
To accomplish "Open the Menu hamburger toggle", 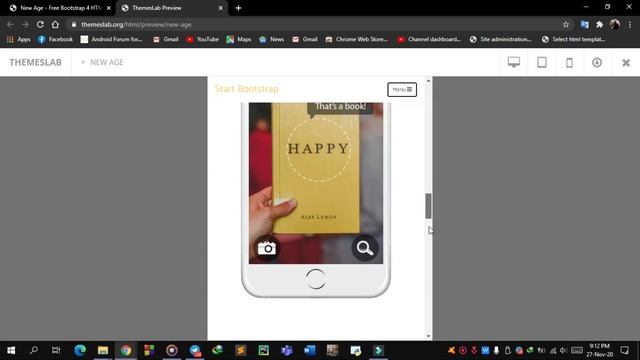I will 402,89.
